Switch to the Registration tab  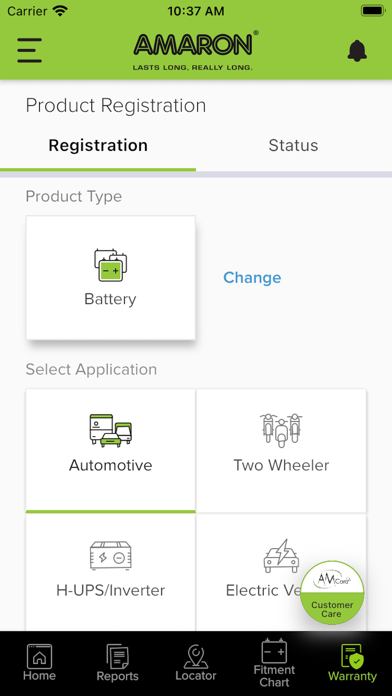98,146
